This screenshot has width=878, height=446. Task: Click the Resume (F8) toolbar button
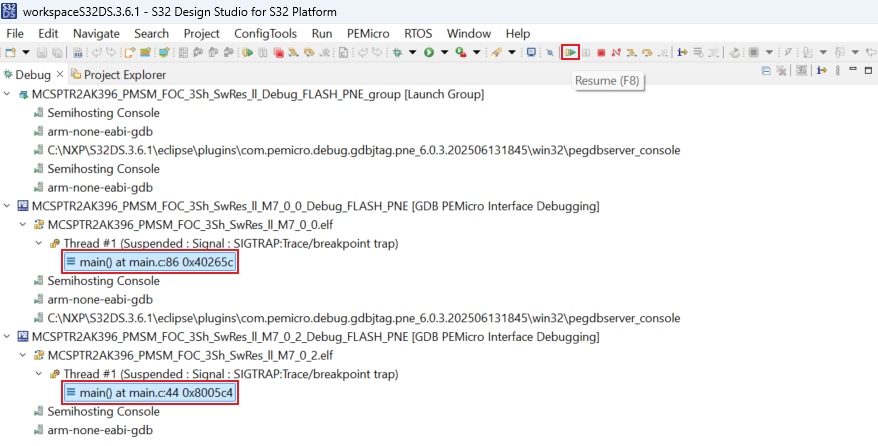point(570,52)
